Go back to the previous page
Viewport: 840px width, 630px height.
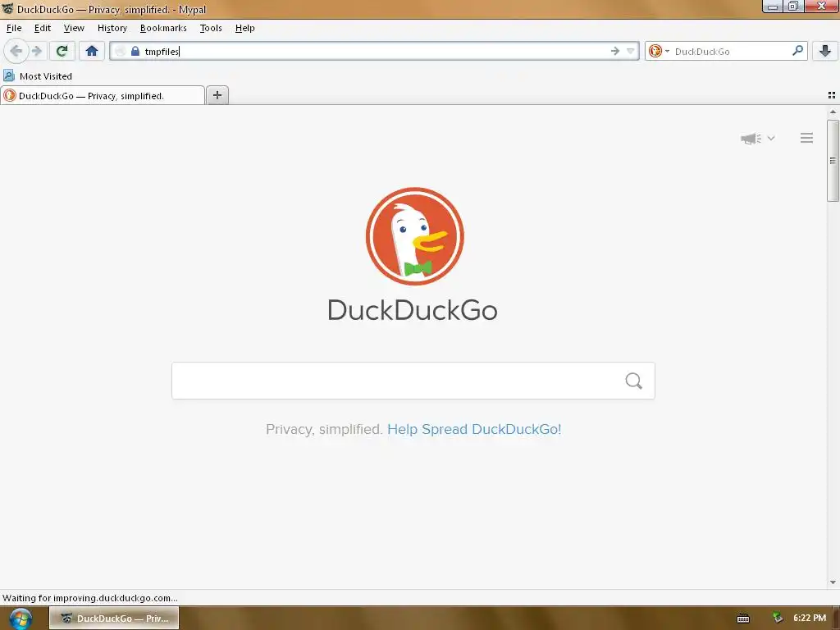coord(16,52)
